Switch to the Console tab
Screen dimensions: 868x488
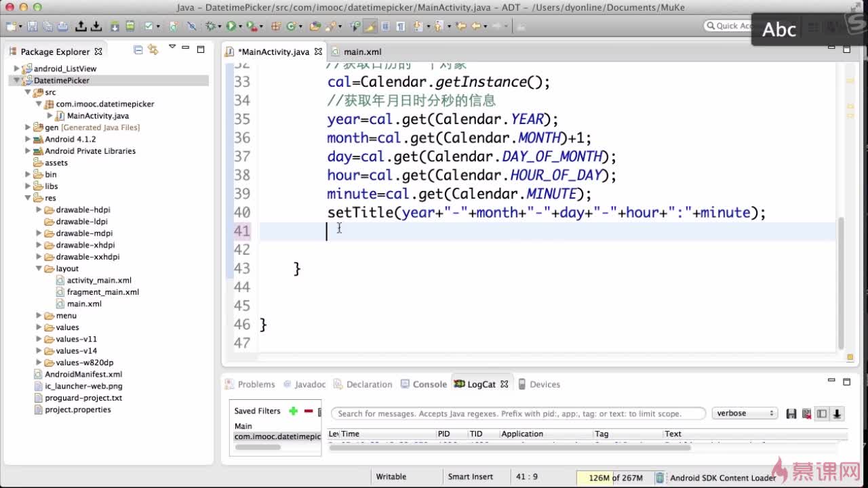(x=424, y=384)
